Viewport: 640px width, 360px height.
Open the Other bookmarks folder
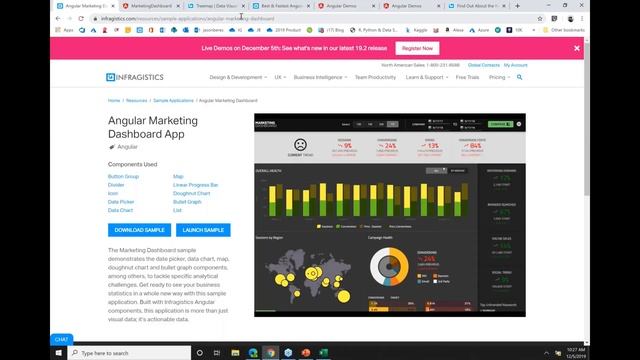tap(564, 30)
